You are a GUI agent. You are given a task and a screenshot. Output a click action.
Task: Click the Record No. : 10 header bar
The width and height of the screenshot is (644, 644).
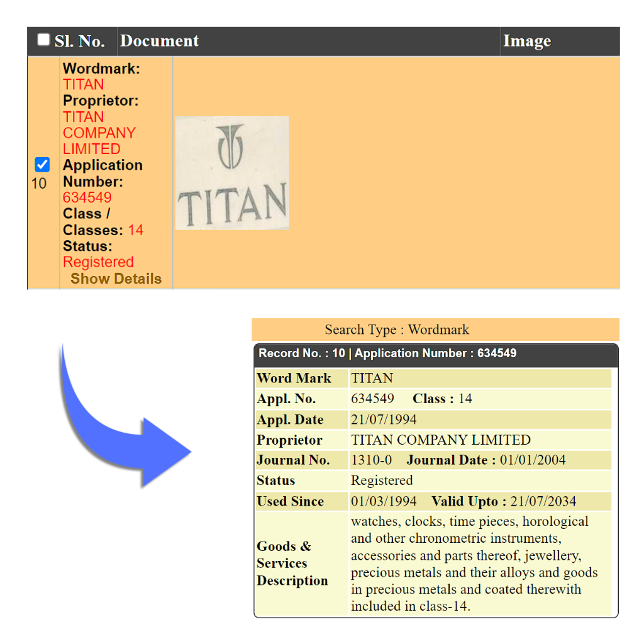tap(387, 353)
